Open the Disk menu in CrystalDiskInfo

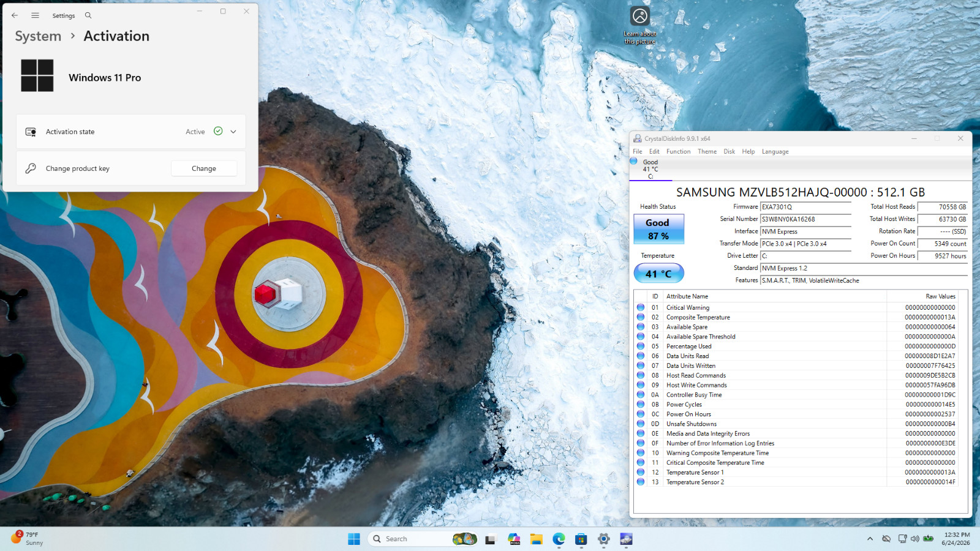[729, 152]
